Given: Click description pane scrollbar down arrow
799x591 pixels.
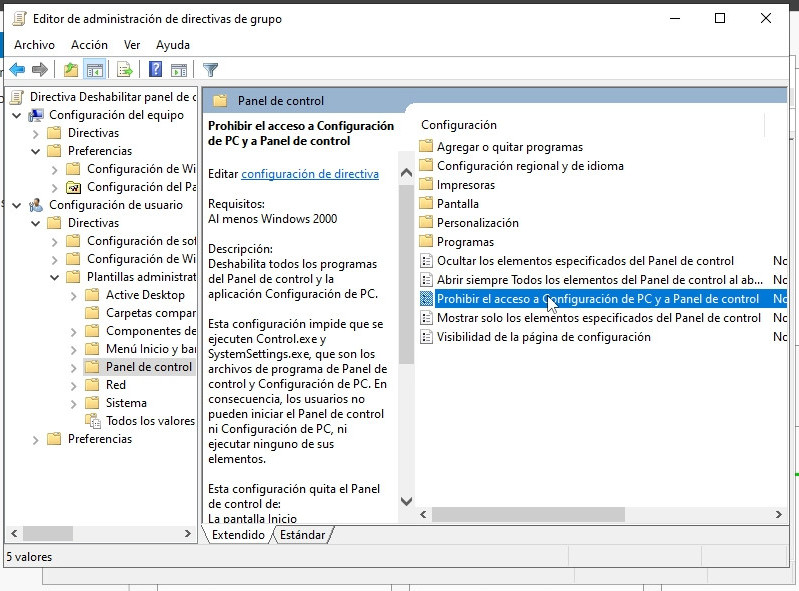Looking at the screenshot, I should coord(406,501).
